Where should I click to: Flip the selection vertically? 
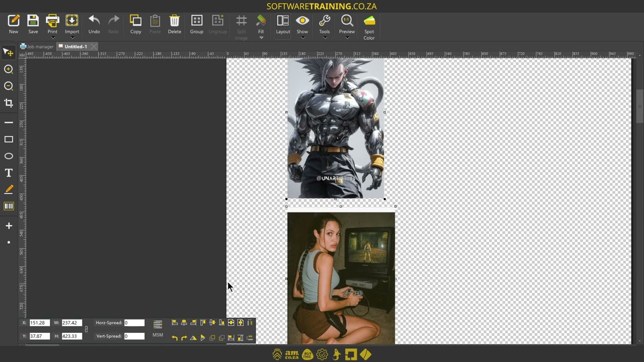point(203,338)
